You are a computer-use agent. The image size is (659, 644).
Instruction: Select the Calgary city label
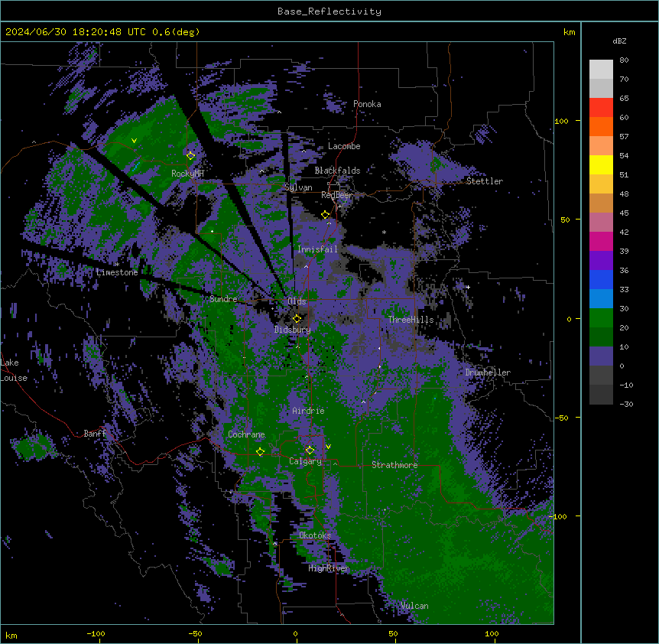(305, 461)
